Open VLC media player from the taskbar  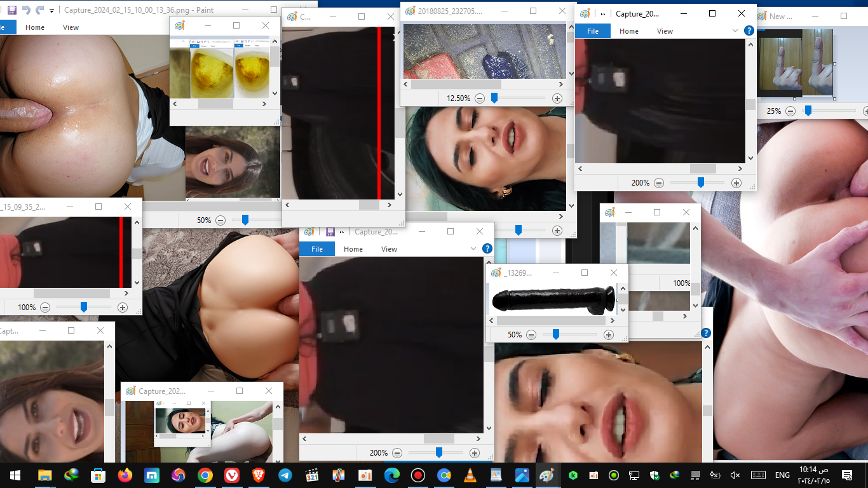[470, 475]
